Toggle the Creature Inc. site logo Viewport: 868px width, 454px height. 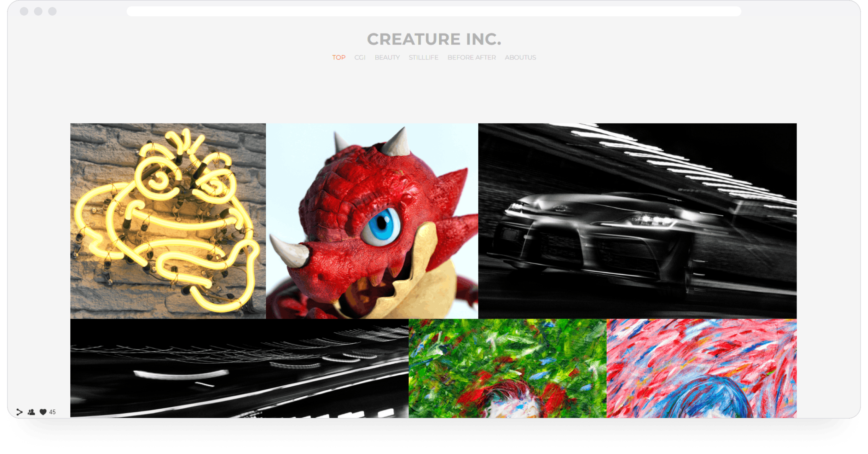click(x=434, y=39)
